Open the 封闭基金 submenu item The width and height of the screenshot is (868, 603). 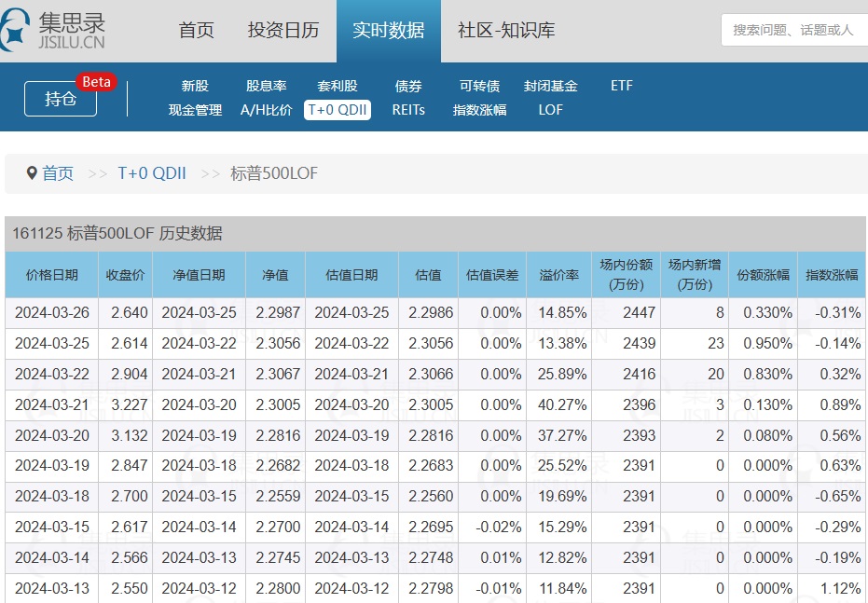coord(551,86)
